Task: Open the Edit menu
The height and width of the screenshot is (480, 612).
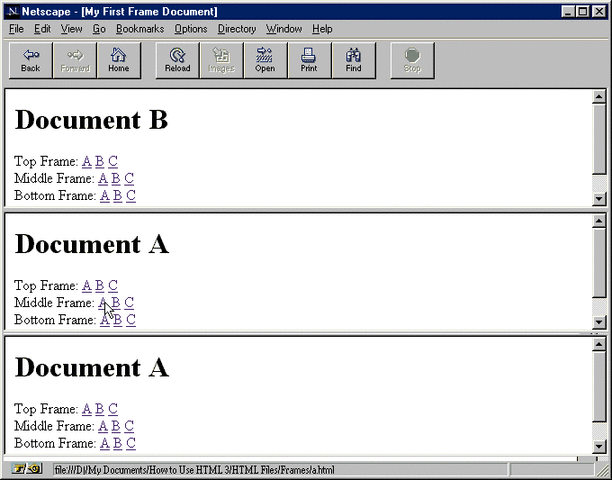Action: click(x=42, y=29)
